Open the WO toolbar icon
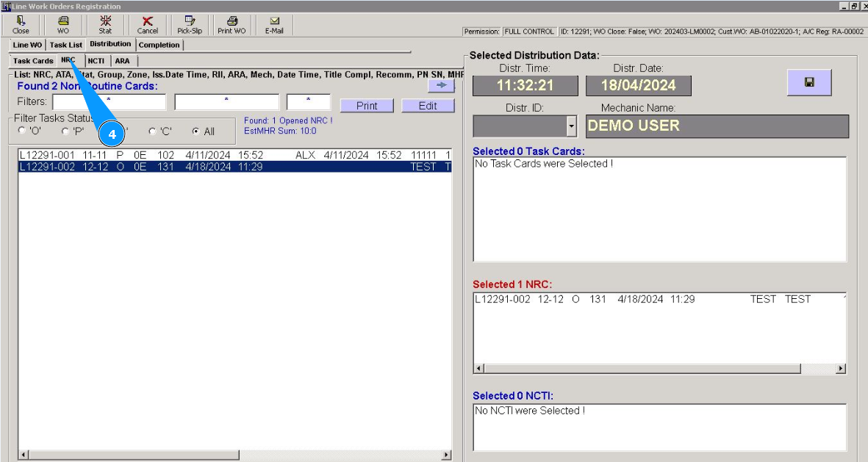This screenshot has height=462, width=868. pos(63,25)
